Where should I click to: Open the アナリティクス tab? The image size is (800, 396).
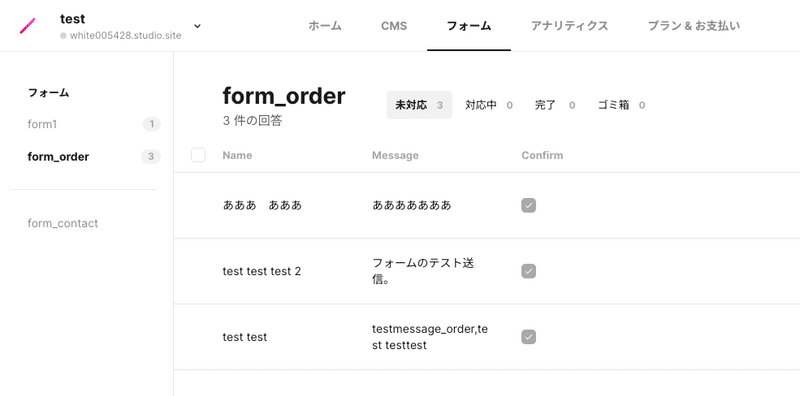click(569, 26)
